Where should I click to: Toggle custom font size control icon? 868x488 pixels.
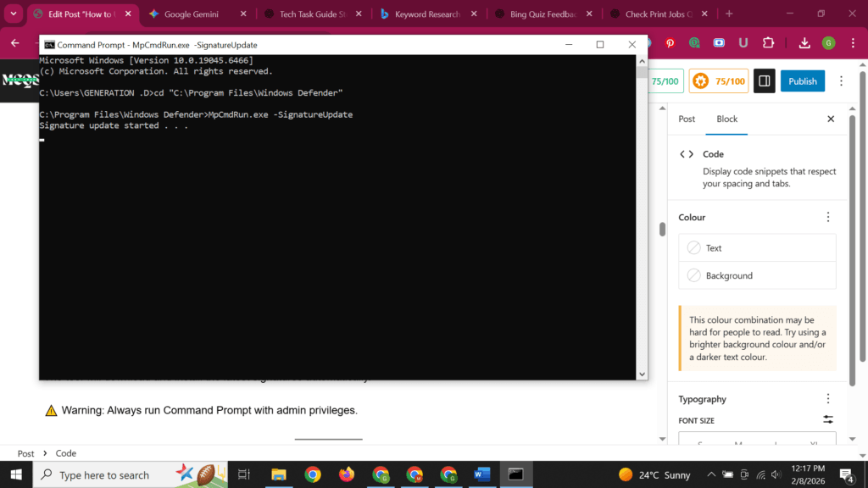pos(828,420)
